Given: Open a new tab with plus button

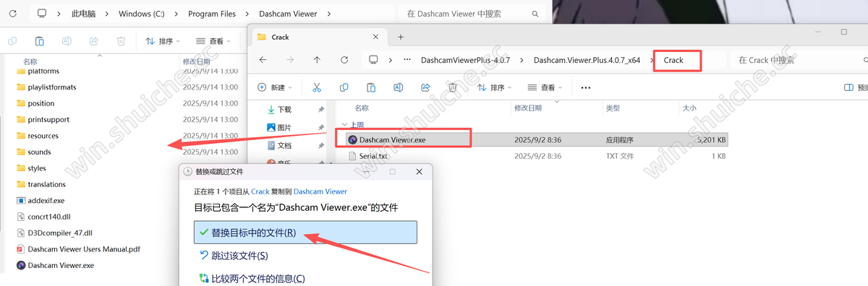Looking at the screenshot, I should pos(401,37).
